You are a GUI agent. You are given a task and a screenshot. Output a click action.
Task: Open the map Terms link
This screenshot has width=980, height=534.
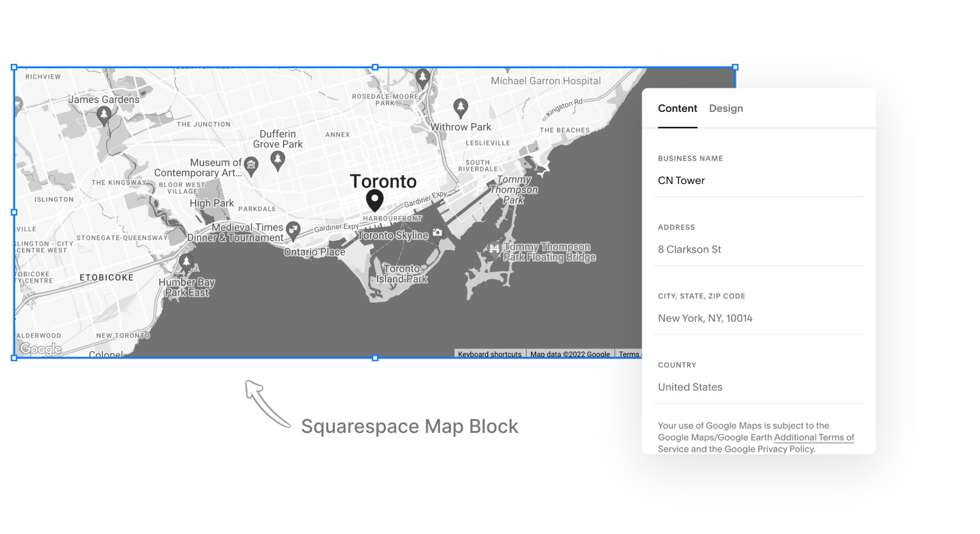point(629,354)
